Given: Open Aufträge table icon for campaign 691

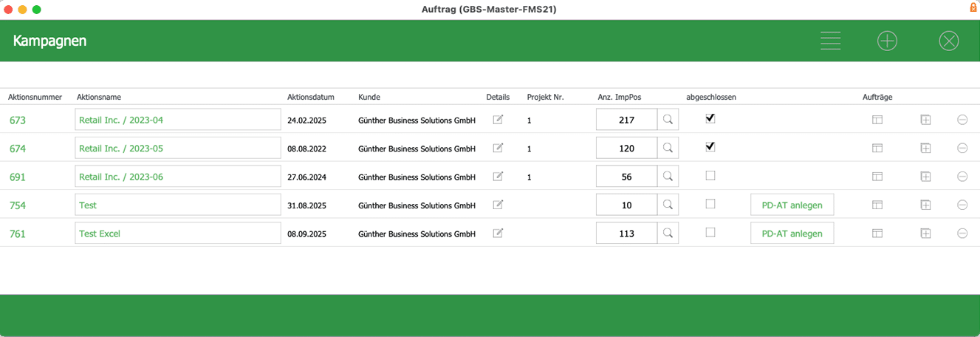Looking at the screenshot, I should 877,177.
